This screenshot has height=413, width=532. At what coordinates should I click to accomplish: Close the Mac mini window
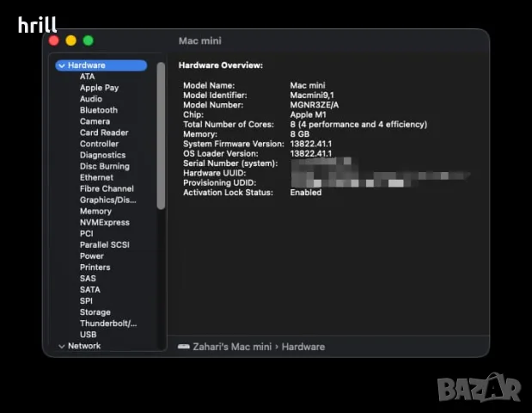point(53,40)
